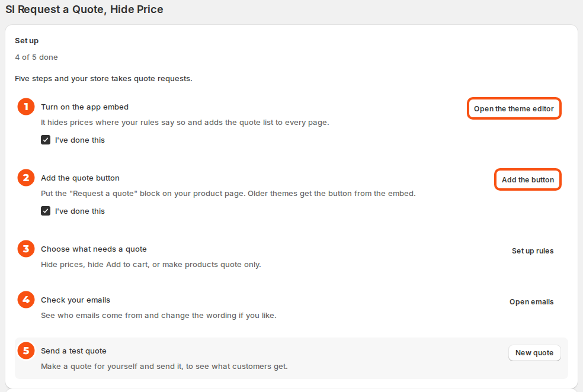583x392 pixels.
Task: Click the "Choose what needs a quote" heading
Action: (x=94, y=249)
